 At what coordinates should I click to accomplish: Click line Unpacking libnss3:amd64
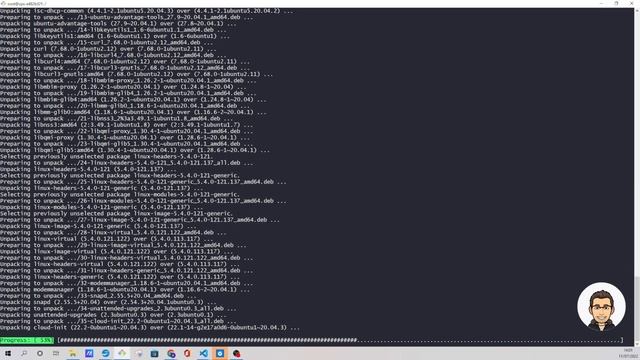click(x=127, y=125)
